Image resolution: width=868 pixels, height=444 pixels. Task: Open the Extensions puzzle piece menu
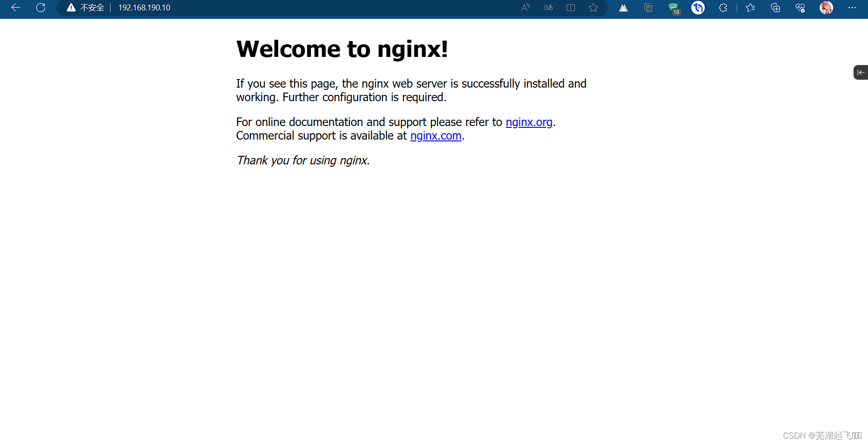pos(723,8)
